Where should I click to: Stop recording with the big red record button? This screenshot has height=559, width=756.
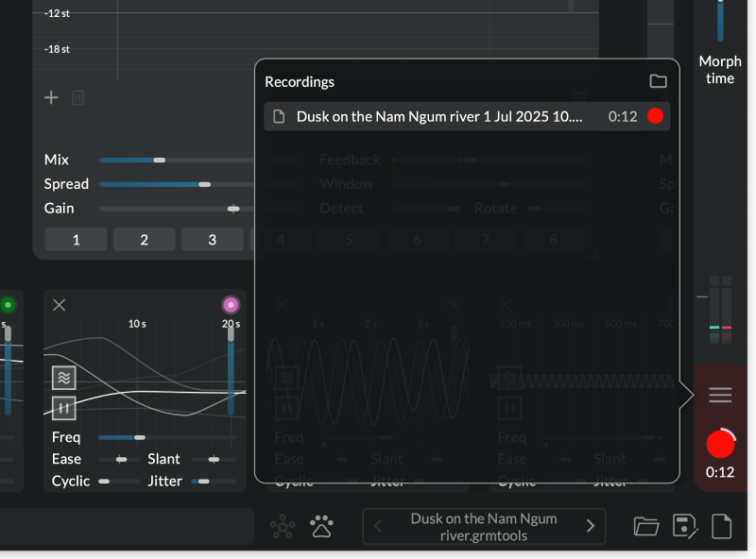(x=721, y=444)
